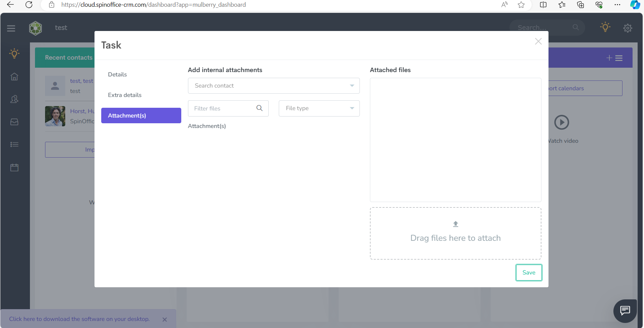Select the Attachment(s) tab
Viewport: 644px width, 328px height.
(x=141, y=116)
